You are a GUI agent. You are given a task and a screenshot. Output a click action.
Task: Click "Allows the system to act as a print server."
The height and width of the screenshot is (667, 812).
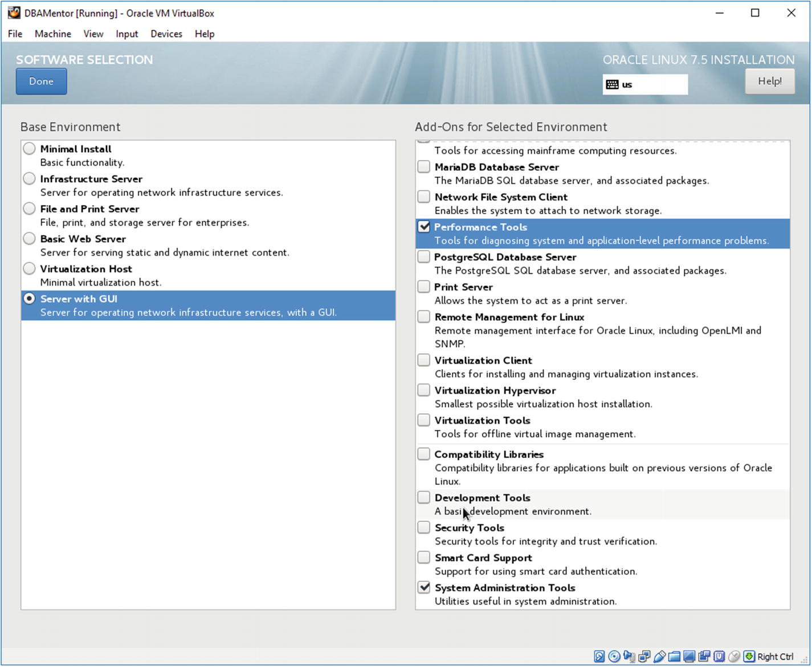coord(531,301)
